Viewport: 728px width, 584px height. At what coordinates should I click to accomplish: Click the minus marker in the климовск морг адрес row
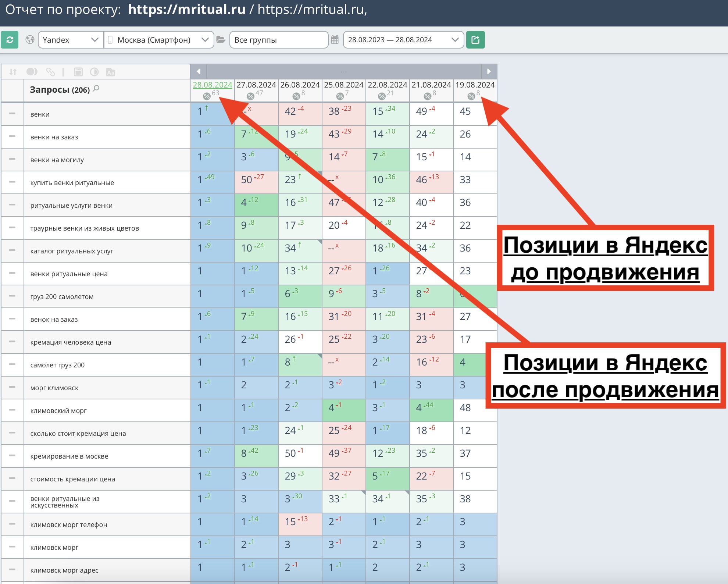coord(12,570)
